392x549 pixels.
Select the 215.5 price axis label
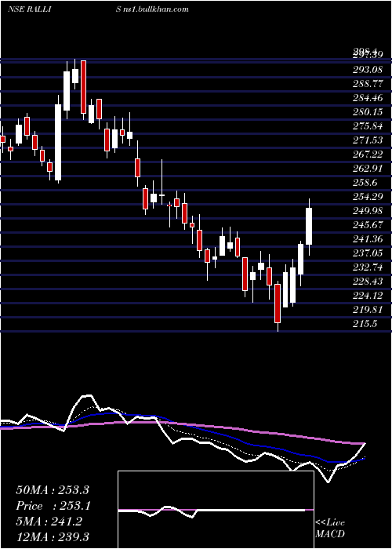[x=365, y=323]
